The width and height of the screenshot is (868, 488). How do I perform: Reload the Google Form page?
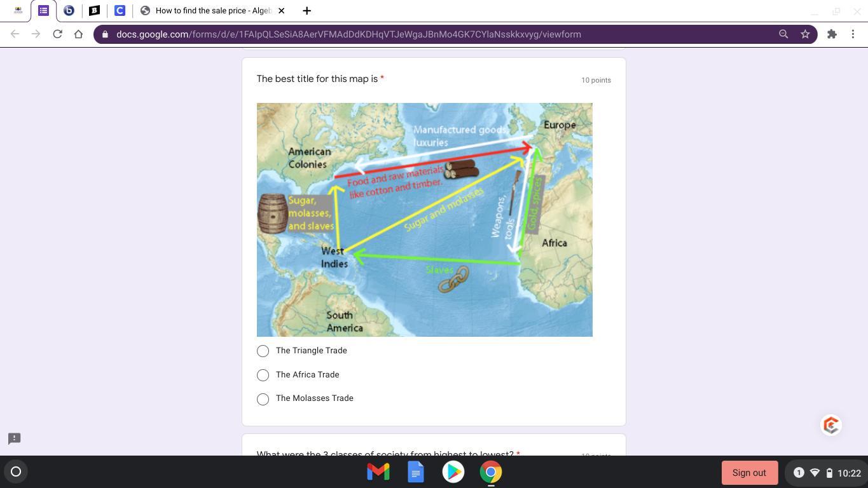(57, 34)
